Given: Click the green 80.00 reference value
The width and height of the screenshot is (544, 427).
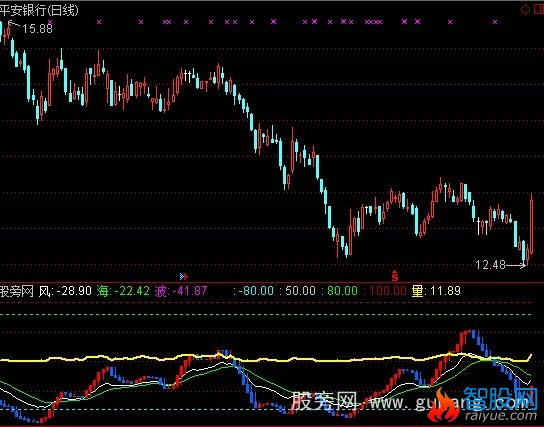Looking at the screenshot, I should pos(342,291).
